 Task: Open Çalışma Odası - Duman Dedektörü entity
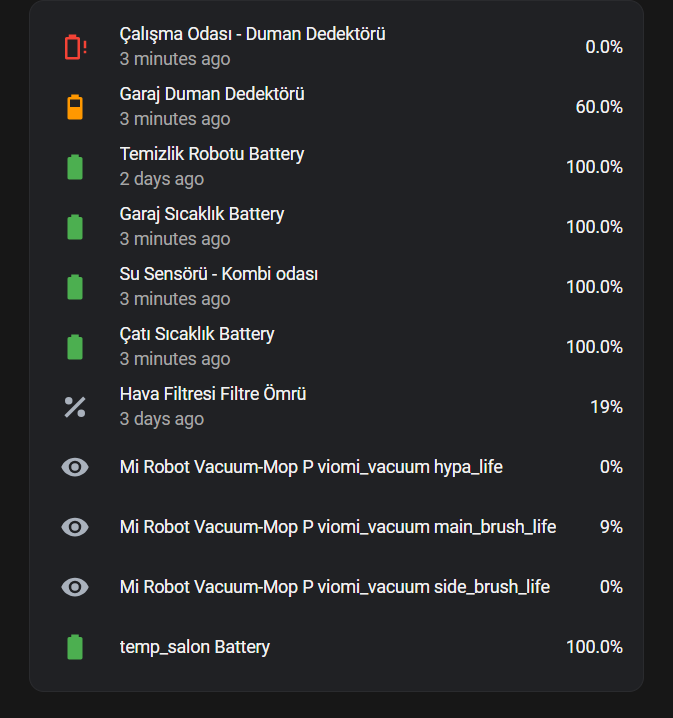click(x=336, y=47)
